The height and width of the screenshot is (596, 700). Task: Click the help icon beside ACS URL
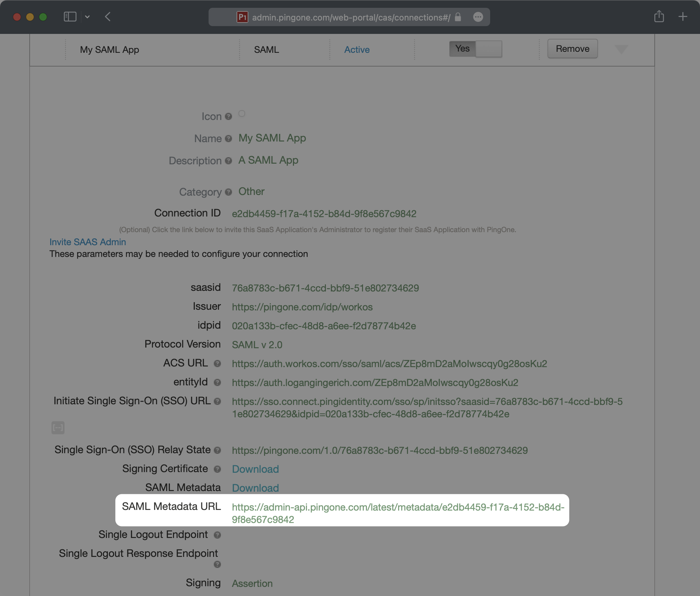217,364
